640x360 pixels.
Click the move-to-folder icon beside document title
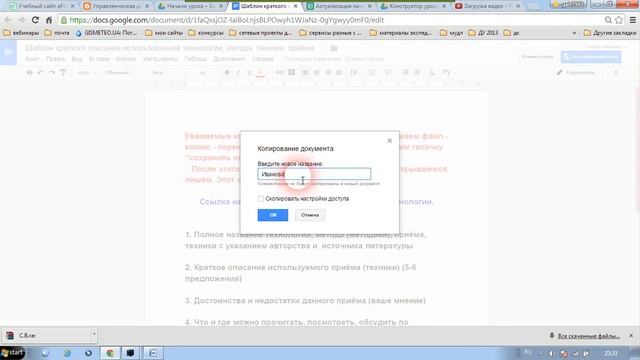[x=334, y=48]
